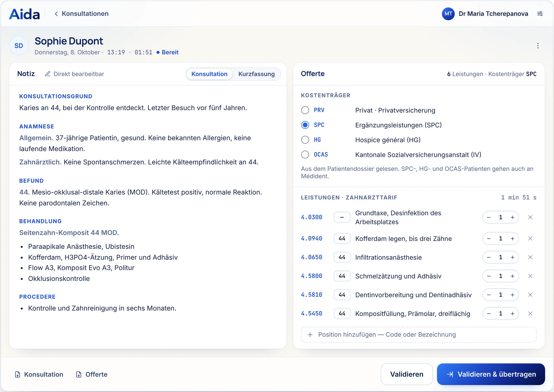The height and width of the screenshot is (392, 554).
Task: Open the three-dot patient options menu
Action: pyautogui.click(x=538, y=46)
